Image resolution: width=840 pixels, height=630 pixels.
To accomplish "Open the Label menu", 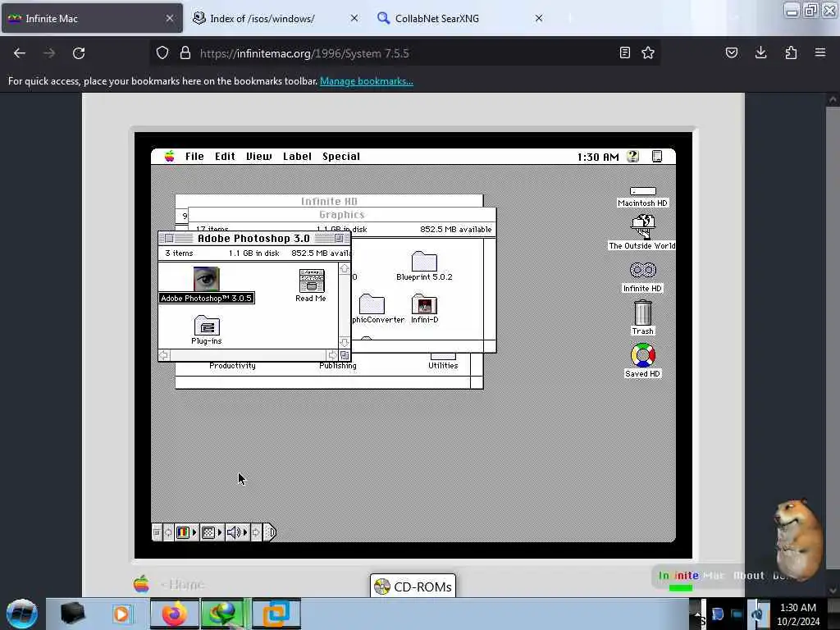I will click(x=297, y=157).
